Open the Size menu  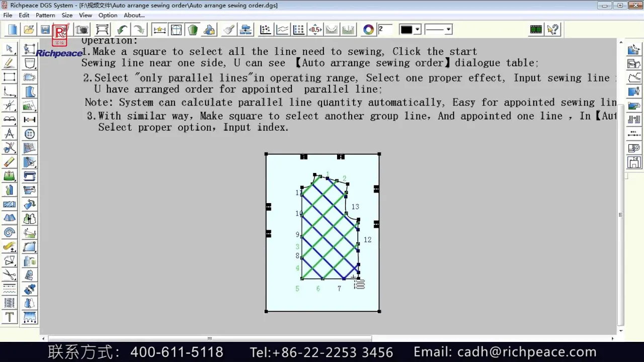click(67, 15)
